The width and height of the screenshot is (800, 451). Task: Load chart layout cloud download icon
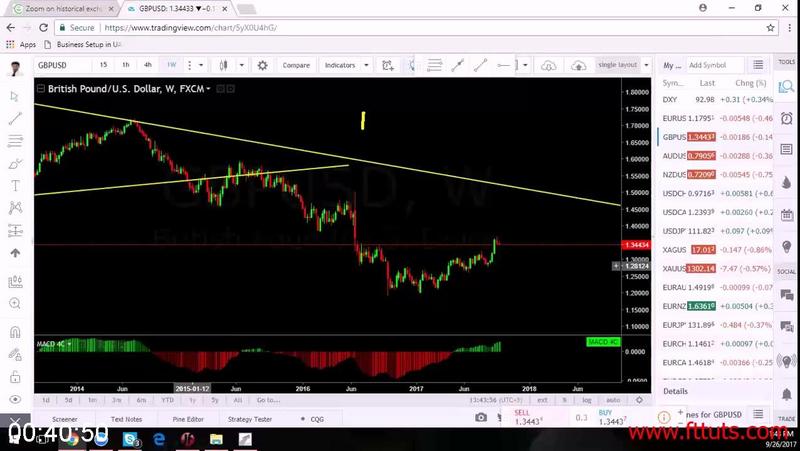(548, 65)
